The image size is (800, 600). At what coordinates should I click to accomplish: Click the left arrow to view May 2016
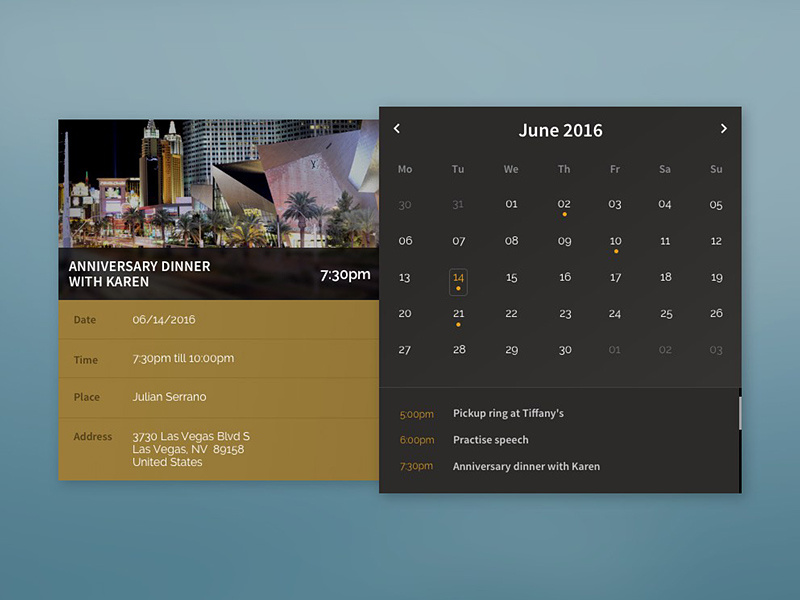398,129
